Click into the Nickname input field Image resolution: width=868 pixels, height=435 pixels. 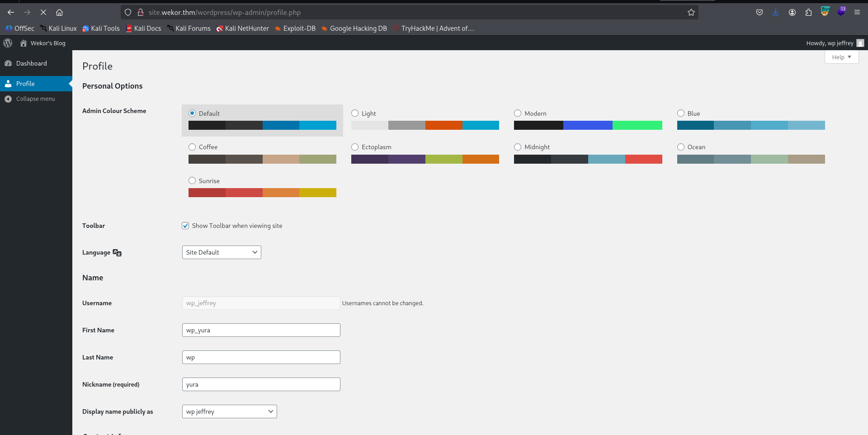click(261, 384)
